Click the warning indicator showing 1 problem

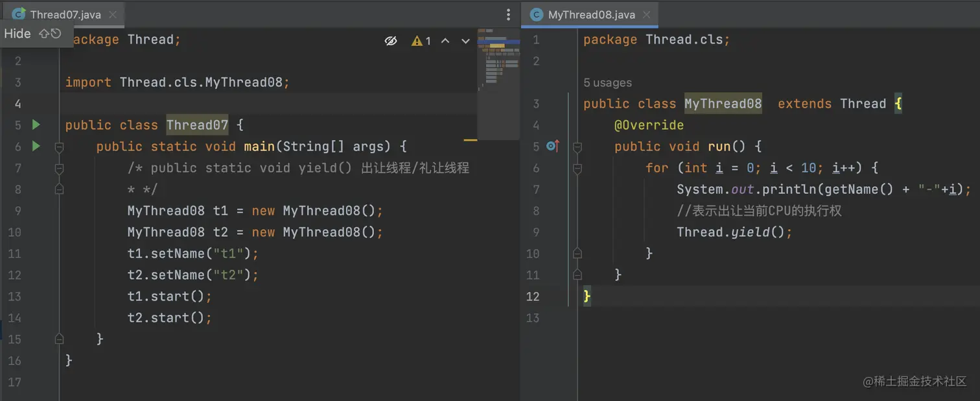(x=421, y=41)
